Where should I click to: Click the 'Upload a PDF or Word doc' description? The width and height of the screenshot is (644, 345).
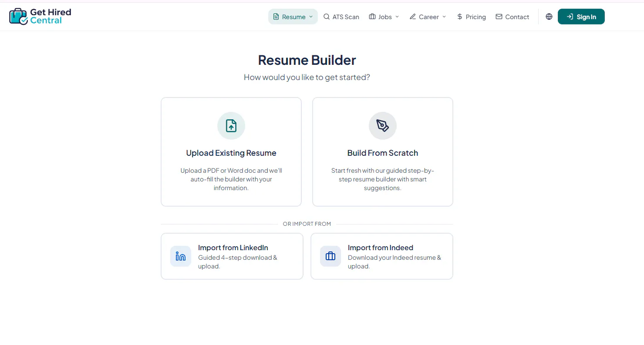[231, 179]
